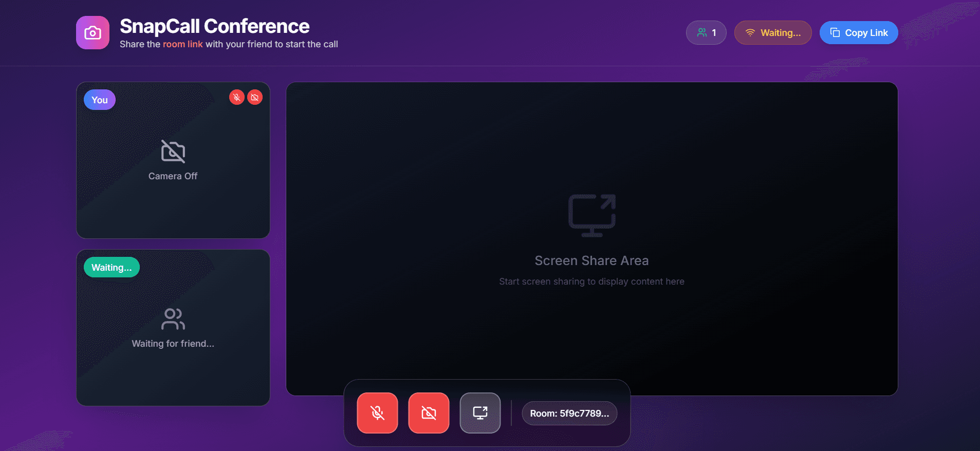Click muted mic indicator on You tile
The image size is (980, 451).
[x=237, y=97]
